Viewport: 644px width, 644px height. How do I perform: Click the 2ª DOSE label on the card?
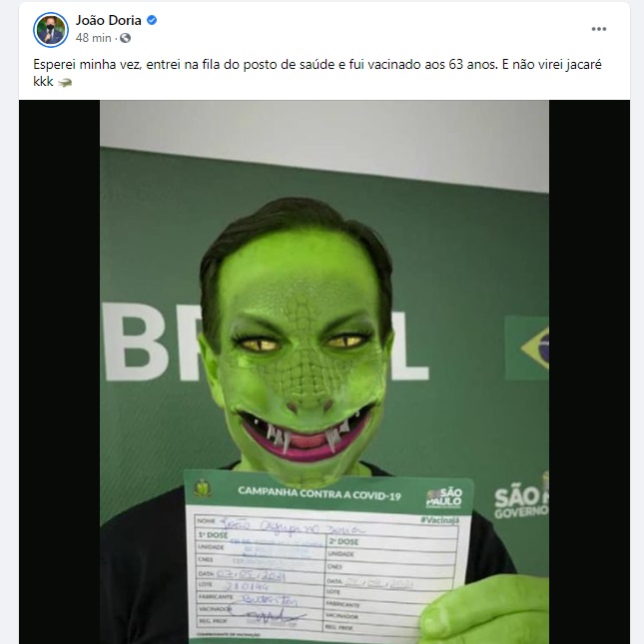[x=343, y=542]
